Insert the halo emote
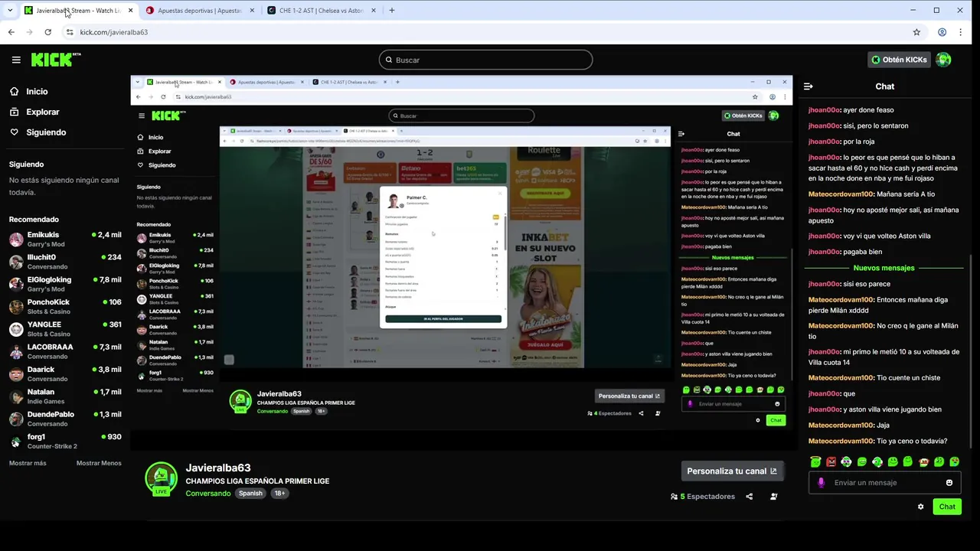Screen dimensions: 980x551 815,461
